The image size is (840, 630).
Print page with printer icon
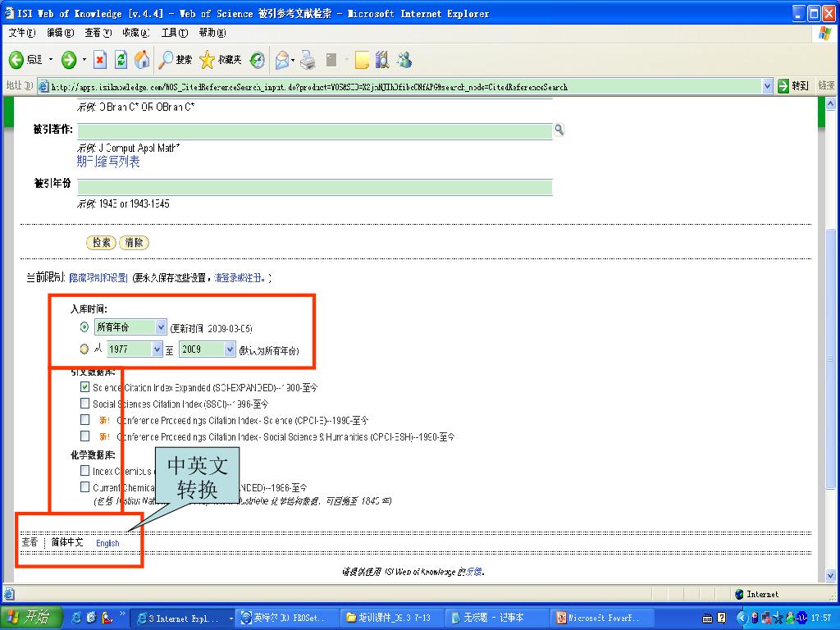click(308, 60)
